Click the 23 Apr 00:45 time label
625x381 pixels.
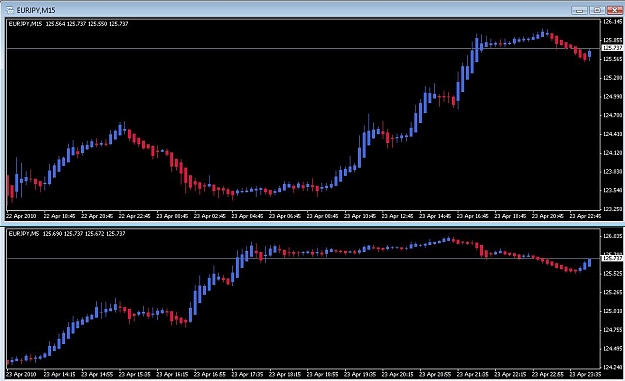click(x=172, y=216)
